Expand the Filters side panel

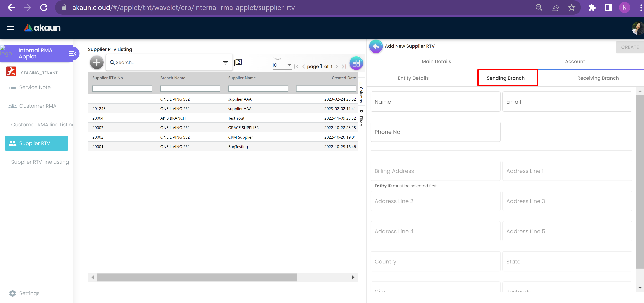pyautogui.click(x=361, y=118)
